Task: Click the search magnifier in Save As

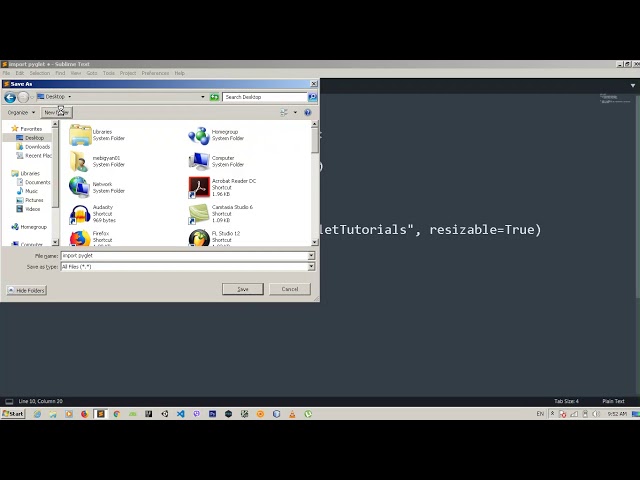Action: click(312, 97)
